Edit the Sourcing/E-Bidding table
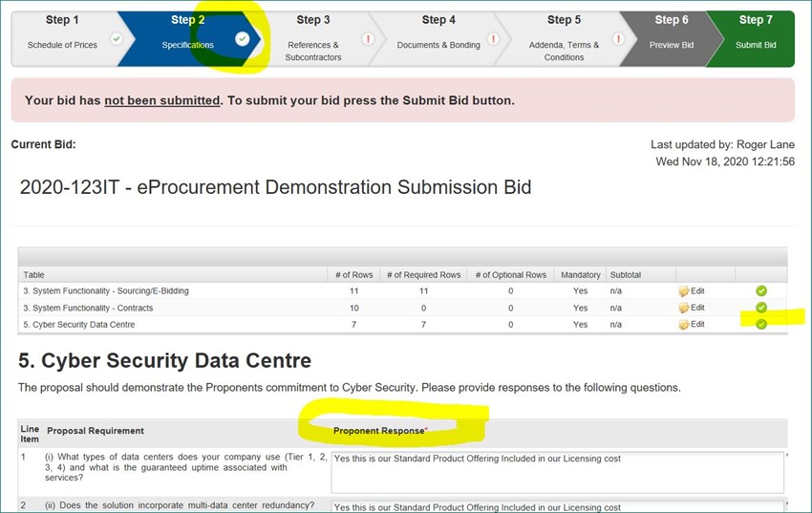Viewport: 812px width, 513px height. pos(692,291)
